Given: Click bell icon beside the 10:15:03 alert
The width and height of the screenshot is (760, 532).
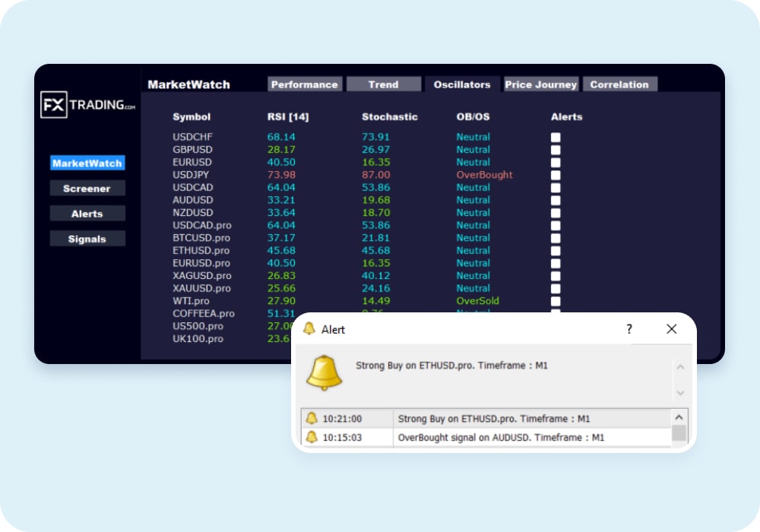Looking at the screenshot, I should click(311, 437).
